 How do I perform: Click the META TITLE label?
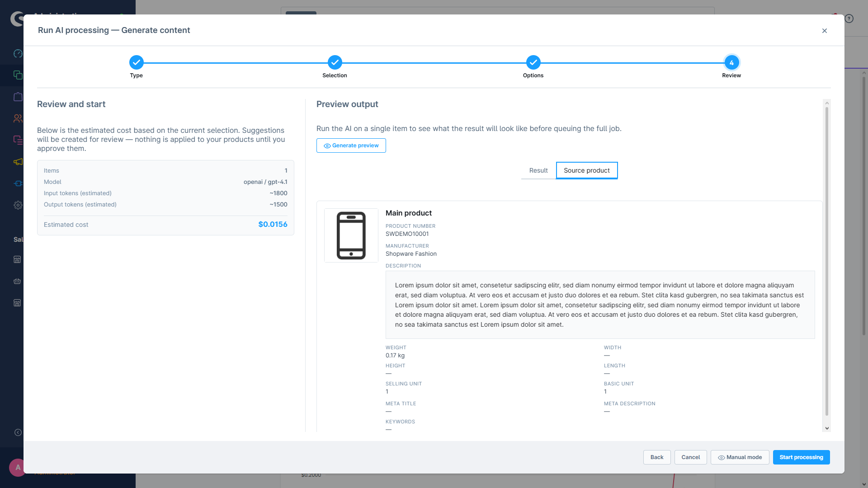(401, 404)
